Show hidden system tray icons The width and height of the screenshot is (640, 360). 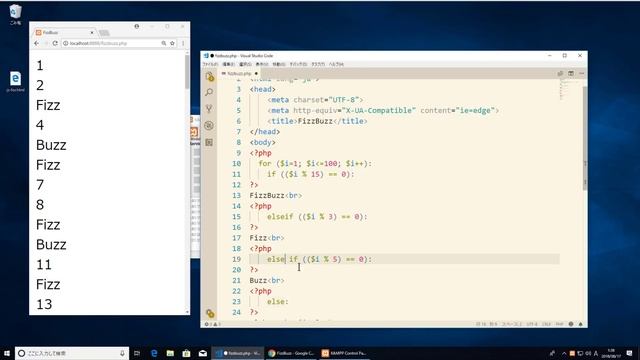click(x=564, y=353)
